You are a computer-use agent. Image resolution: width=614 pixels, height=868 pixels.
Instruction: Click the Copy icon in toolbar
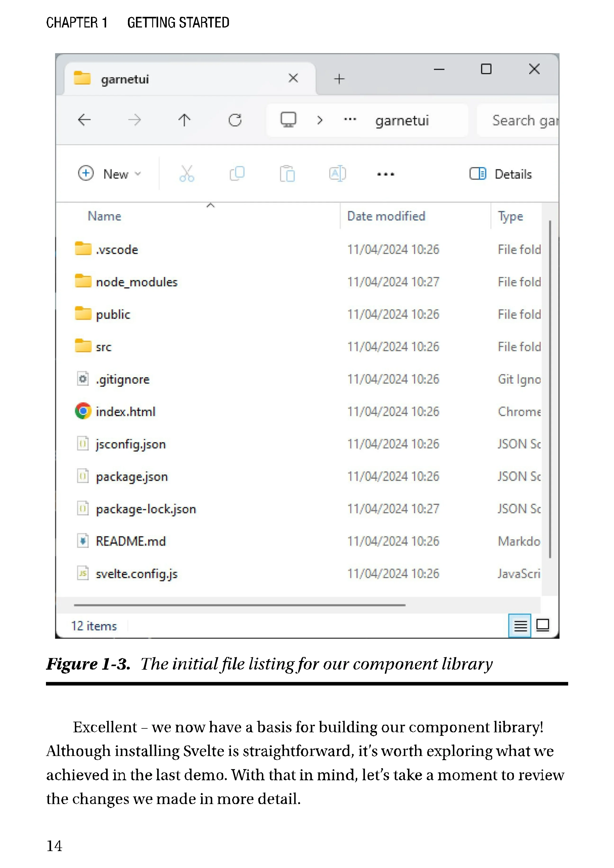tap(237, 174)
